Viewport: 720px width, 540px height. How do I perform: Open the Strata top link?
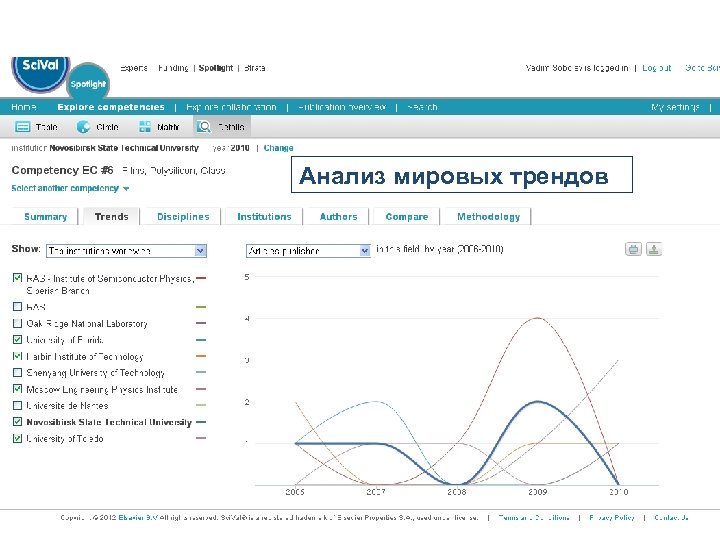tap(254, 68)
